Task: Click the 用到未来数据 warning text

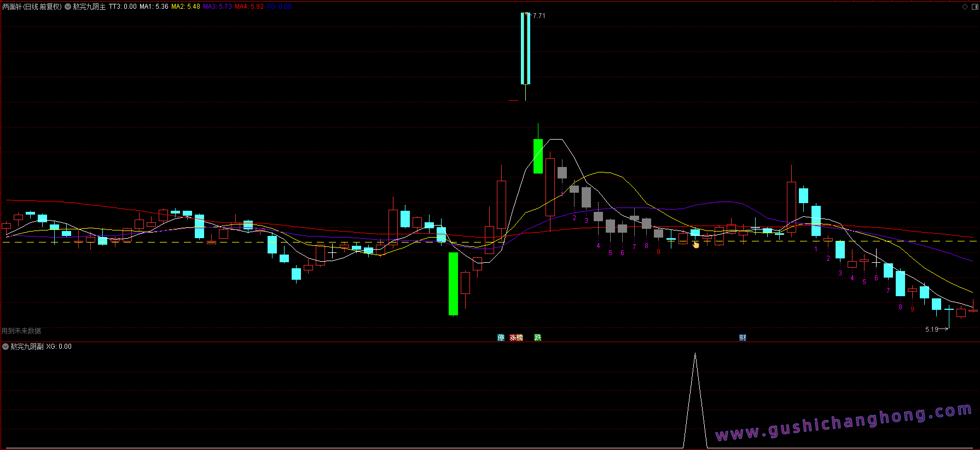Action: point(21,331)
